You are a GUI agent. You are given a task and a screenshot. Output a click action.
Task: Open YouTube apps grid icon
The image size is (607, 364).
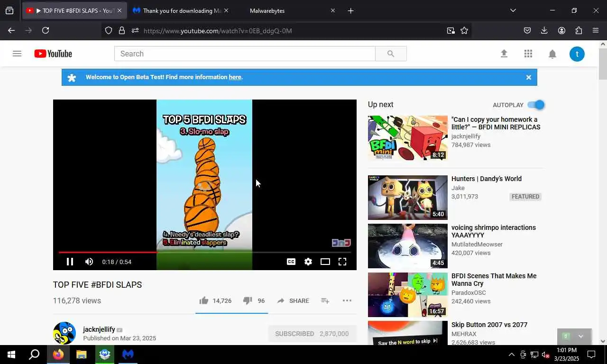click(x=528, y=54)
